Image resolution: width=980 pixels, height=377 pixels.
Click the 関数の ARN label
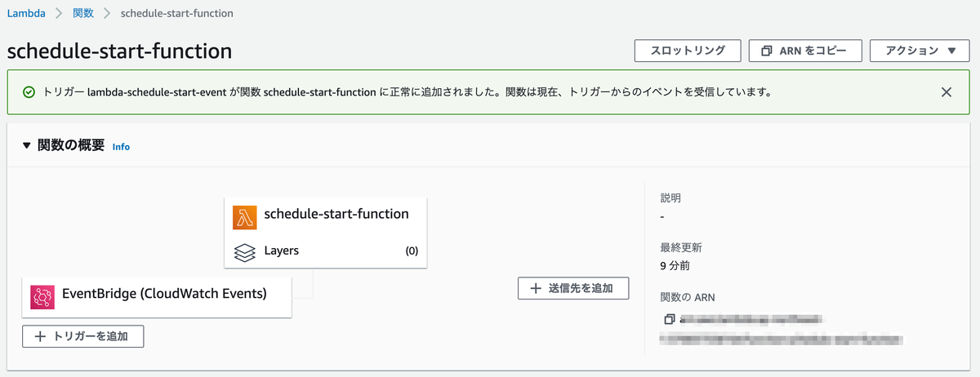[x=688, y=297]
